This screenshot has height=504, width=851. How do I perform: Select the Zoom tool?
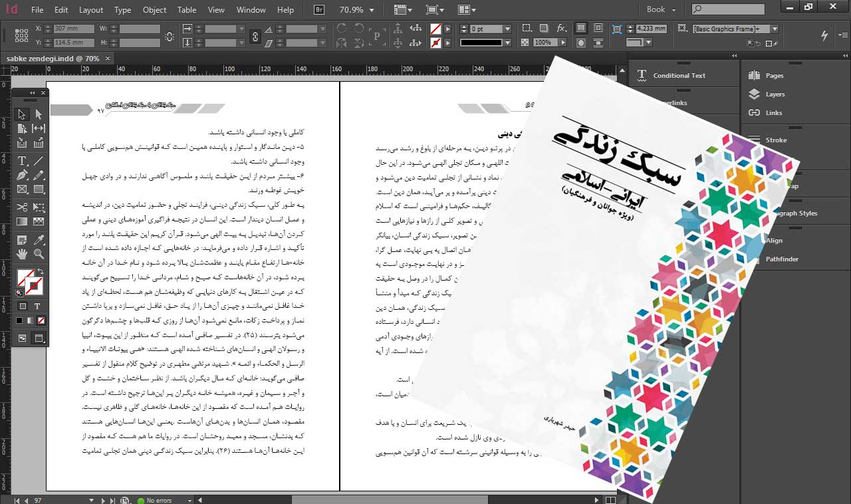tap(39, 255)
